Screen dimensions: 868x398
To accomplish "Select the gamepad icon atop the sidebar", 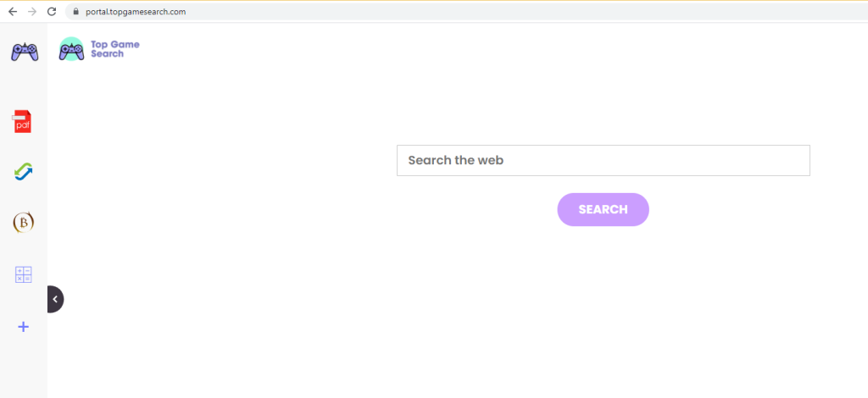I will [25, 52].
